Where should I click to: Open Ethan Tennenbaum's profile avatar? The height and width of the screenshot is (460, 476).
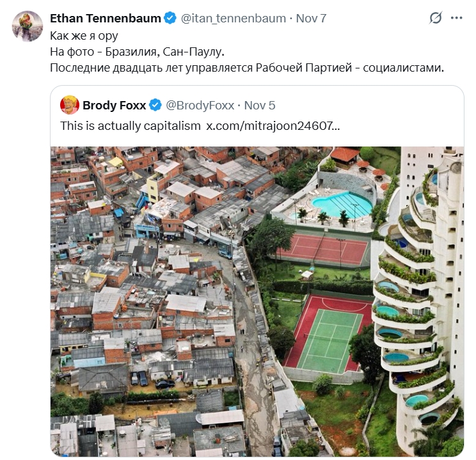(28, 26)
